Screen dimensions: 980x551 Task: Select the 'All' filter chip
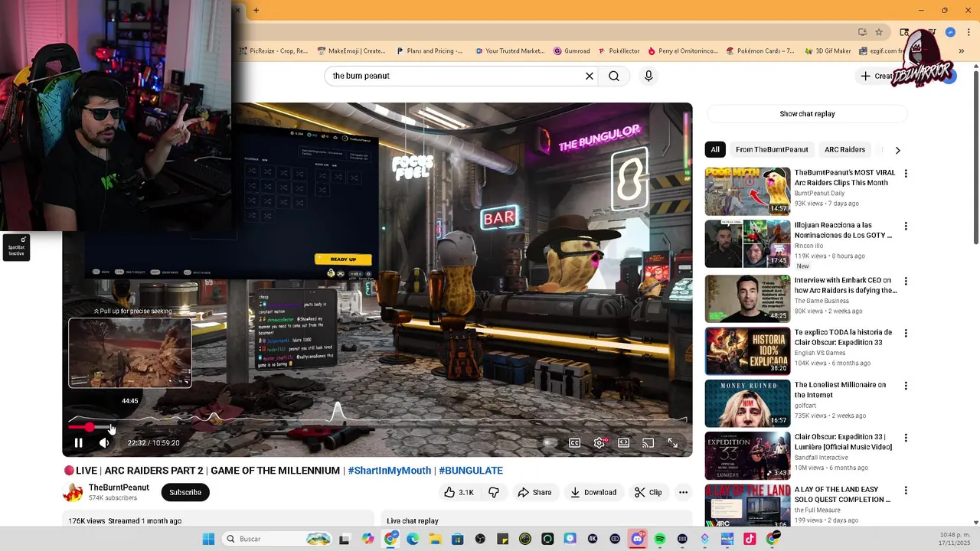(714, 149)
